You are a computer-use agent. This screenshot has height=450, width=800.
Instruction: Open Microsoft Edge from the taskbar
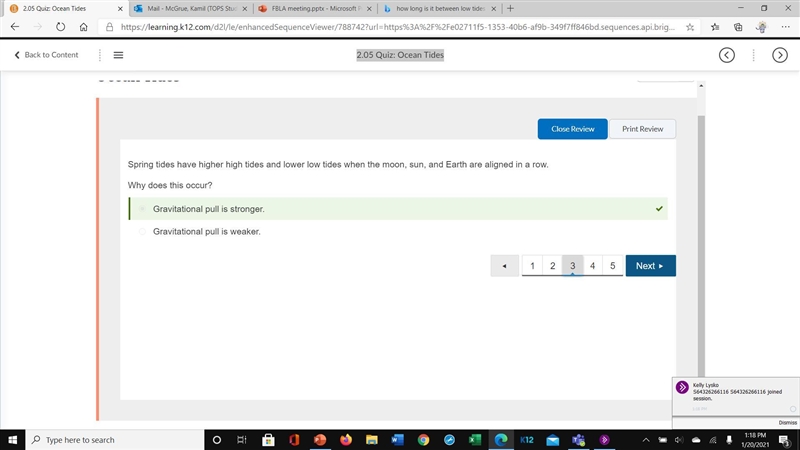501,440
